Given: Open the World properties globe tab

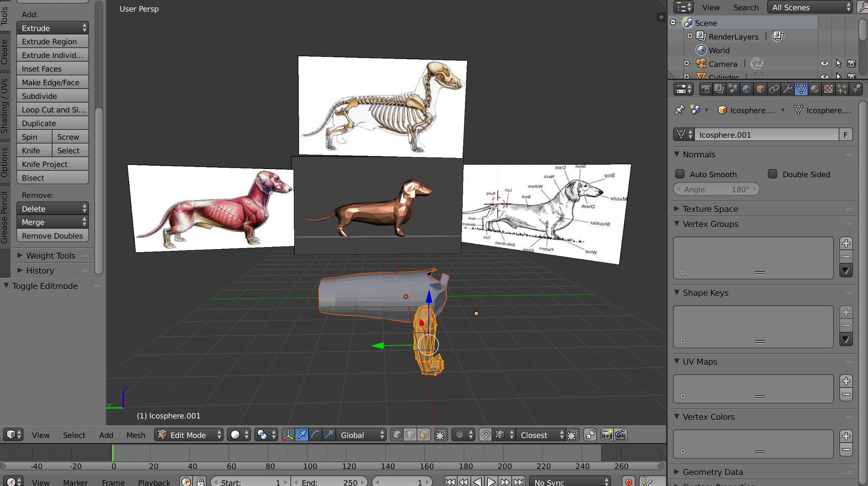Looking at the screenshot, I should 746,89.
